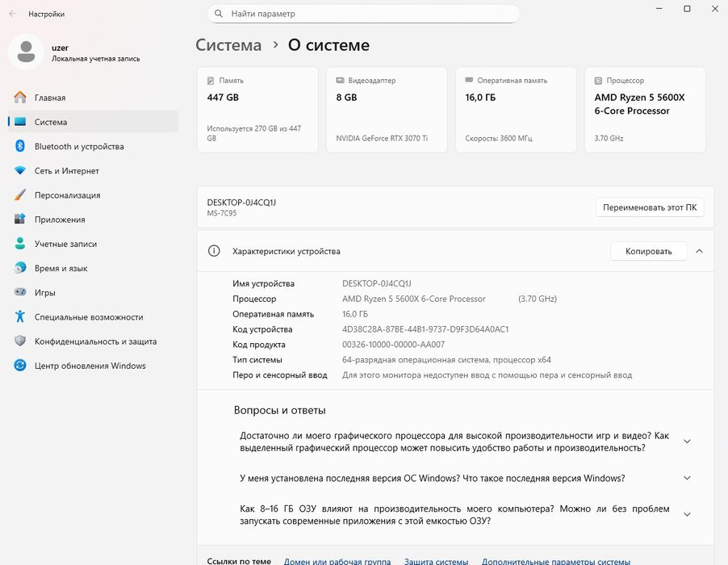
Task: Click the Найти параметр search field
Action: pos(363,14)
